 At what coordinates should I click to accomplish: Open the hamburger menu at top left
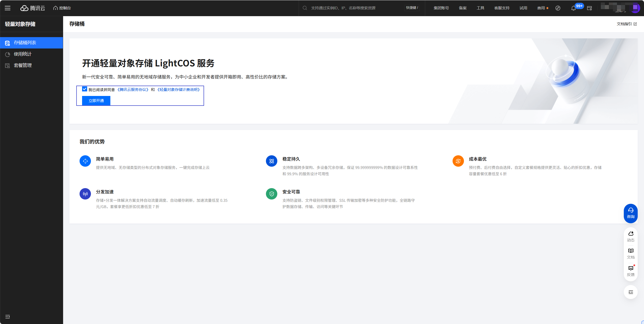[x=8, y=8]
